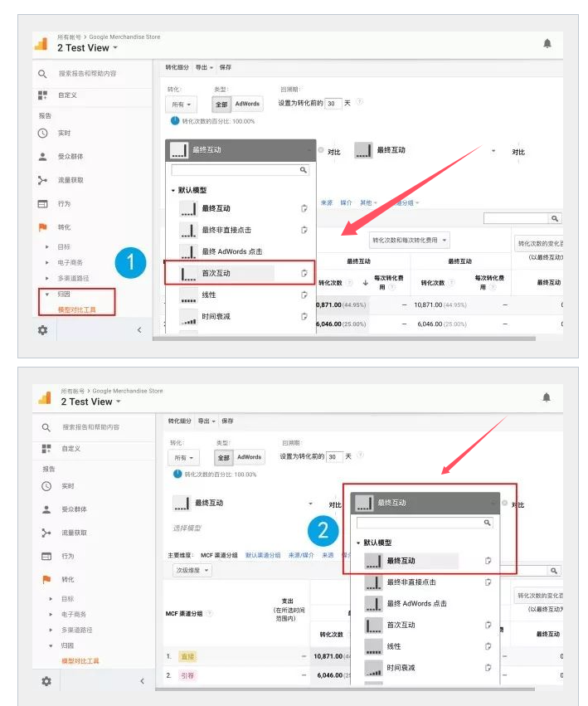Open the gear settings icon in the bottom screenshot
This screenshot has height=706, width=588.
(46, 680)
